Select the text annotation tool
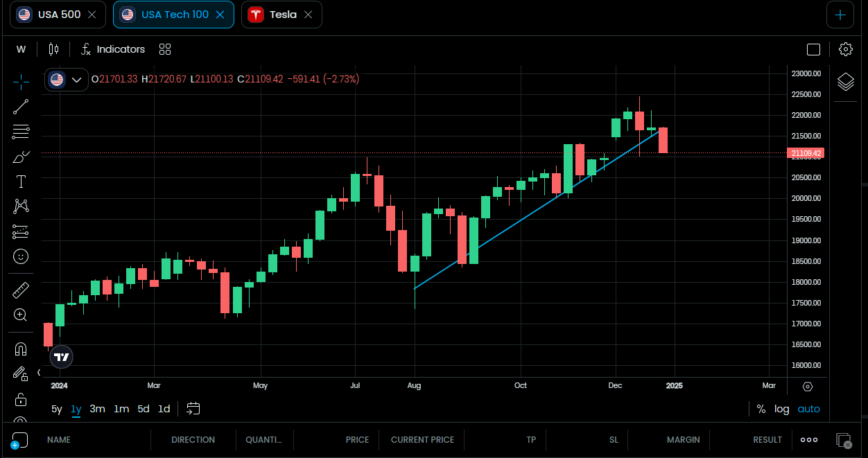The height and width of the screenshot is (458, 868). point(21,182)
